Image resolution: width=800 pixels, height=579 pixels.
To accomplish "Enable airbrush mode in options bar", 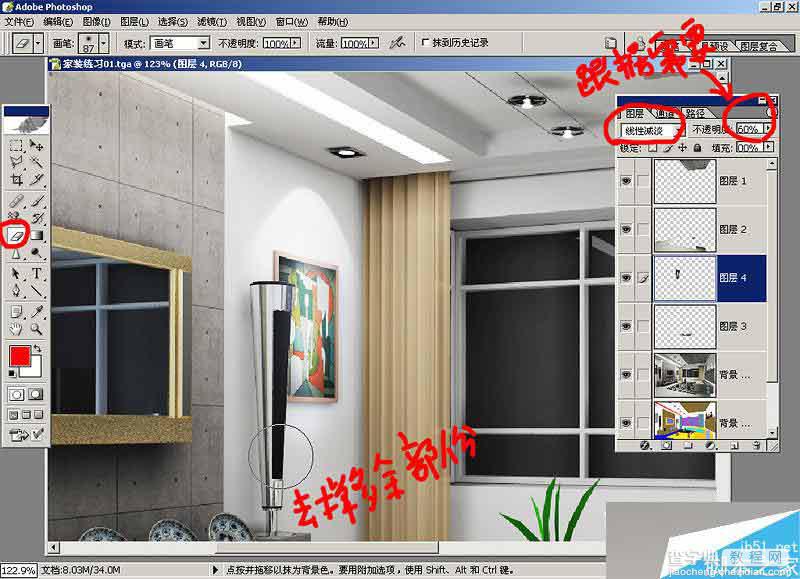I will [x=397, y=43].
